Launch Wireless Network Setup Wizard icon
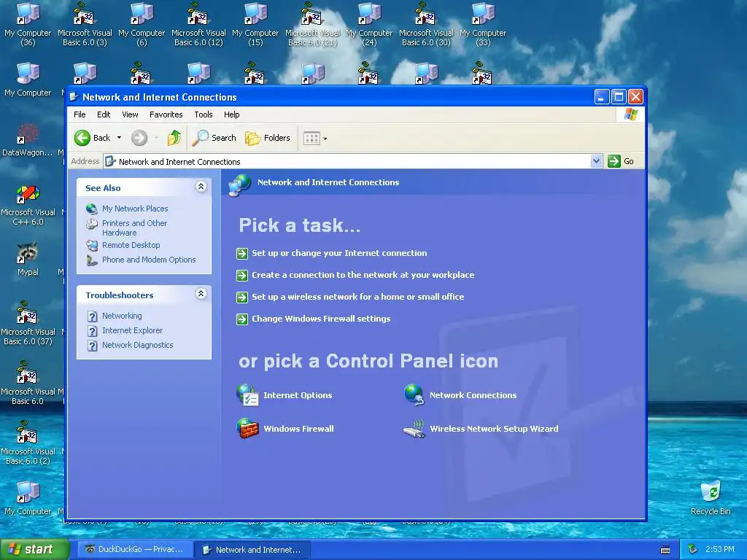This screenshot has height=560, width=747. 414,428
